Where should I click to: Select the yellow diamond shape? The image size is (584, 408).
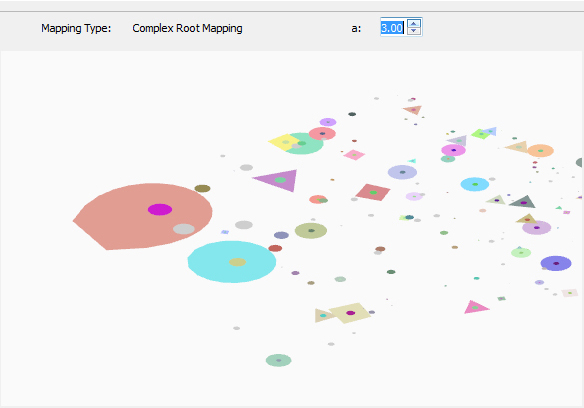pyautogui.click(x=283, y=142)
